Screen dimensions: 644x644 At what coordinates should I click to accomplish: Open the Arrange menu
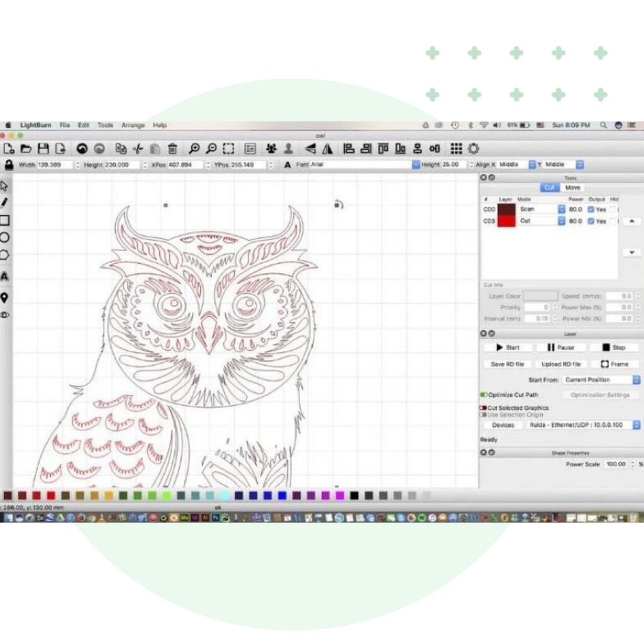click(x=133, y=125)
